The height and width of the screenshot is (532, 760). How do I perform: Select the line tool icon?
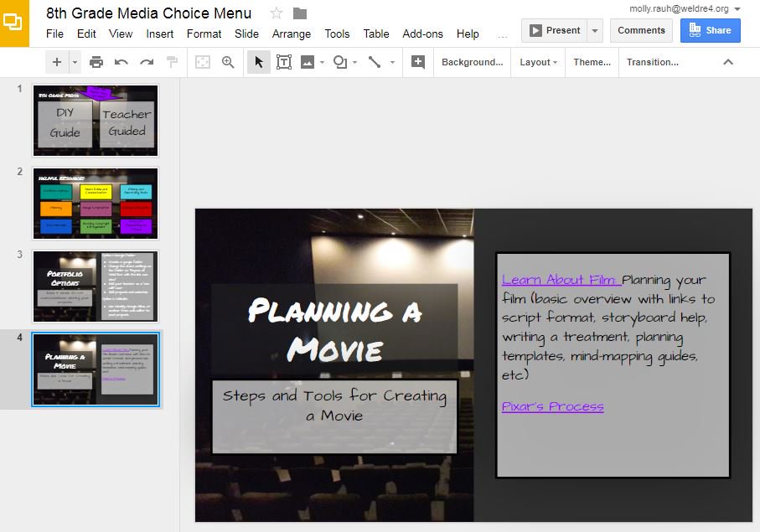(x=375, y=62)
